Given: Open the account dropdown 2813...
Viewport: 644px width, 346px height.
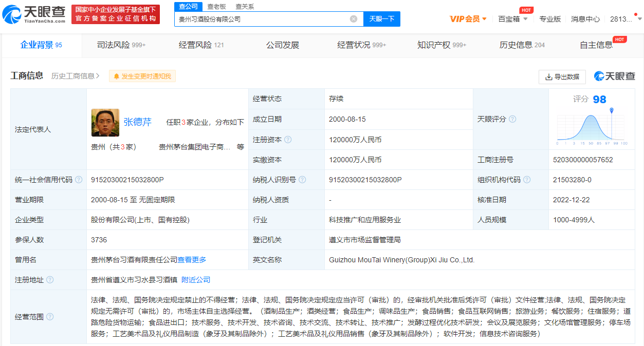Looking at the screenshot, I should [625, 19].
